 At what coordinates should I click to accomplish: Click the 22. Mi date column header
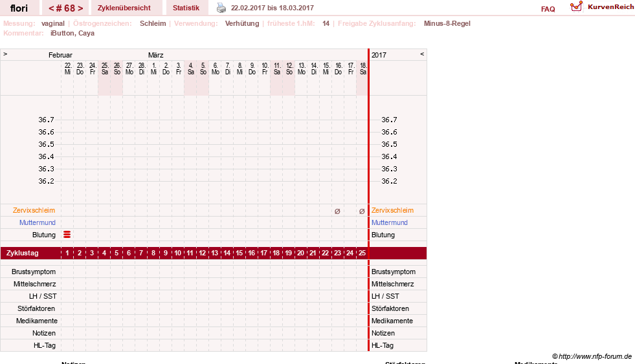(67, 69)
